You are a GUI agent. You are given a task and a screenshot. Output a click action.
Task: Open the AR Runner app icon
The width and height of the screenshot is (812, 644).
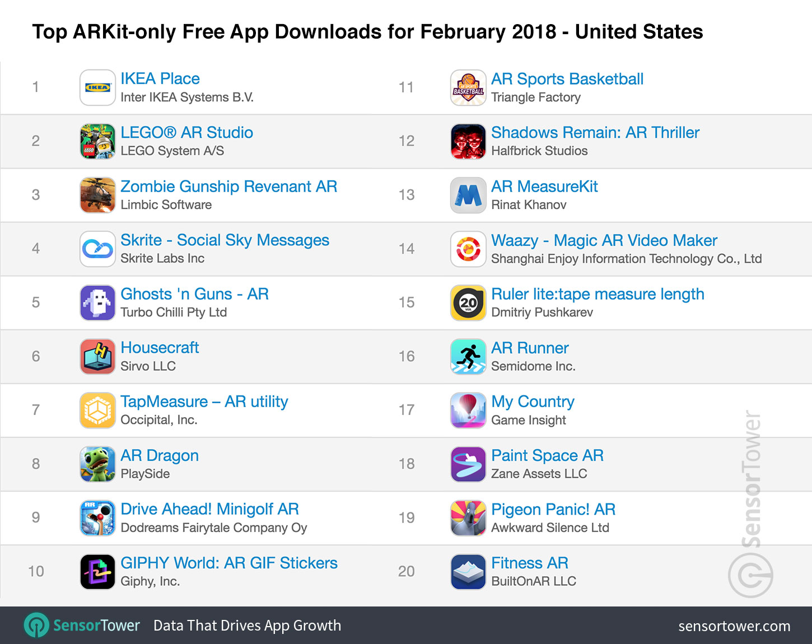point(468,356)
